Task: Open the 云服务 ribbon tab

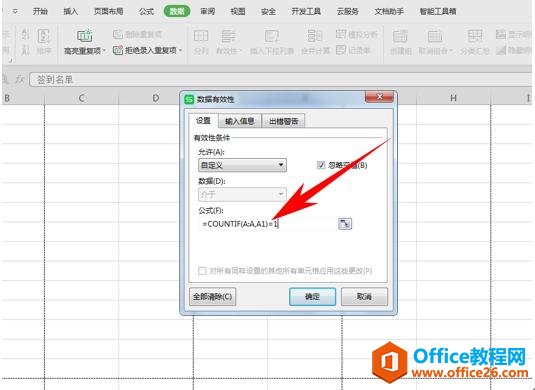Action: (x=348, y=12)
